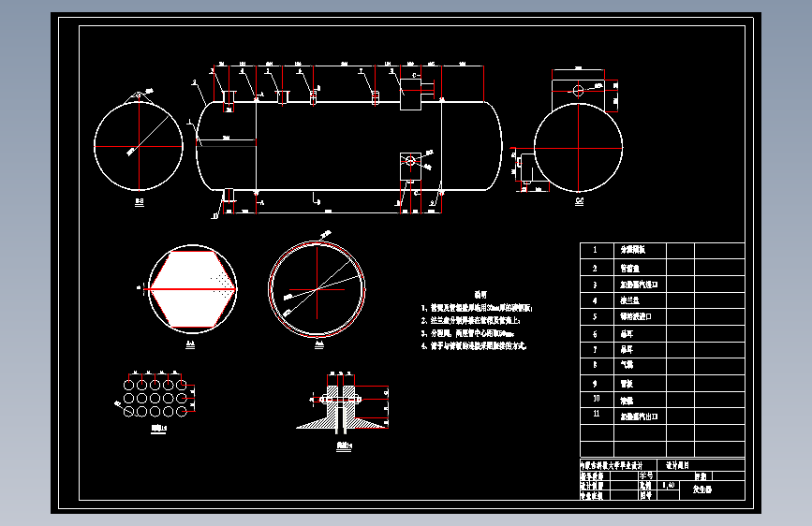Screen dimensions: 812x526
Task: Click '吊耳' in parts list row 6
Action: (x=627, y=334)
